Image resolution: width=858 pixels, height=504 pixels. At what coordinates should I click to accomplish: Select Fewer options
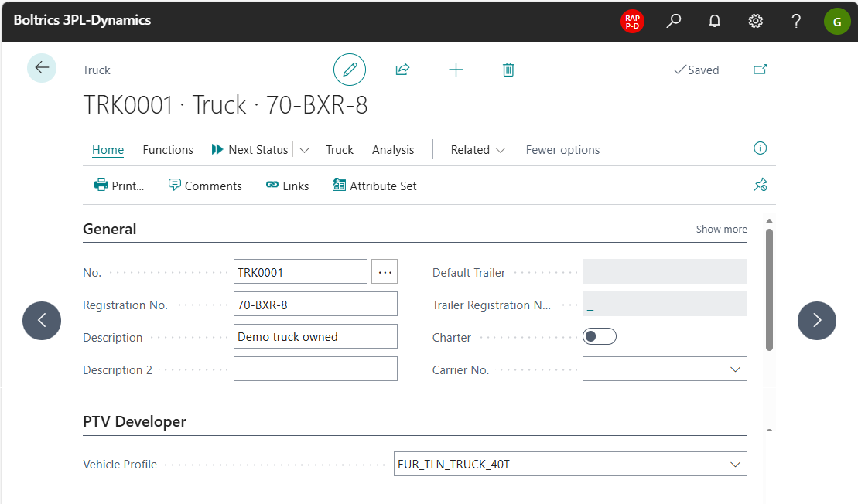click(562, 149)
